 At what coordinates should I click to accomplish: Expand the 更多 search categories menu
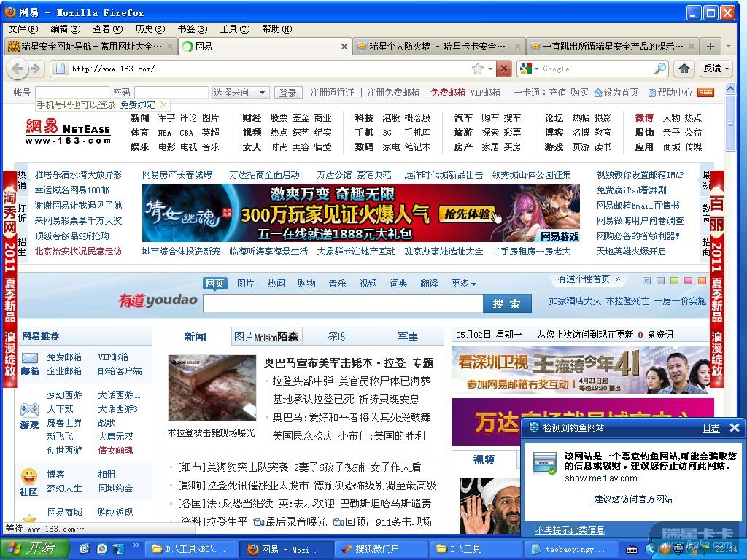463,284
